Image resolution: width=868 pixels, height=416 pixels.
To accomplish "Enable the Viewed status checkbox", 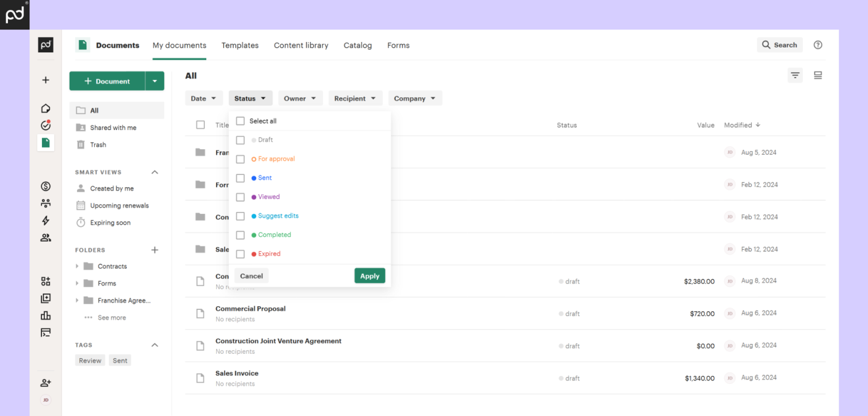I will tap(240, 197).
